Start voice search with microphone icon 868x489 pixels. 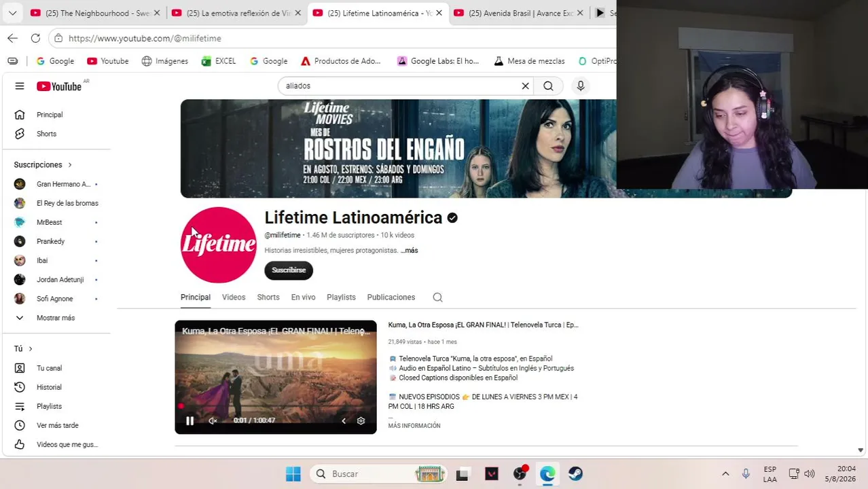coord(581,86)
